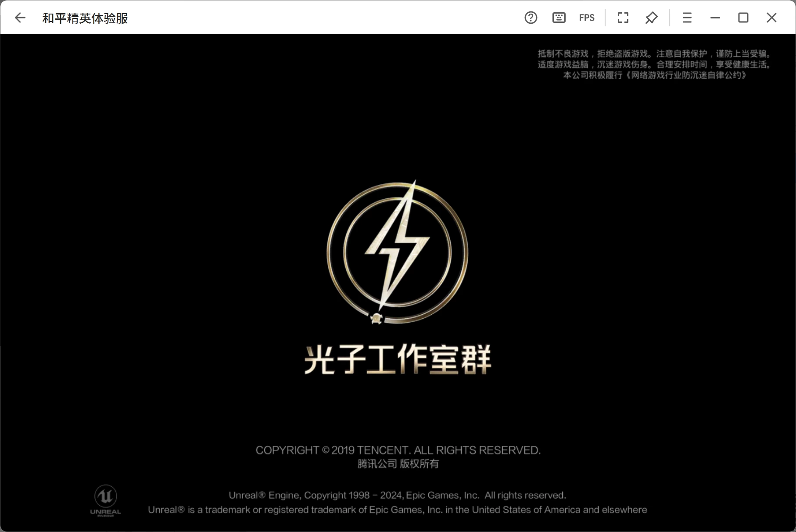Viewport: 796px width, 532px height.
Task: Minimize the emulator window
Action: pos(715,18)
